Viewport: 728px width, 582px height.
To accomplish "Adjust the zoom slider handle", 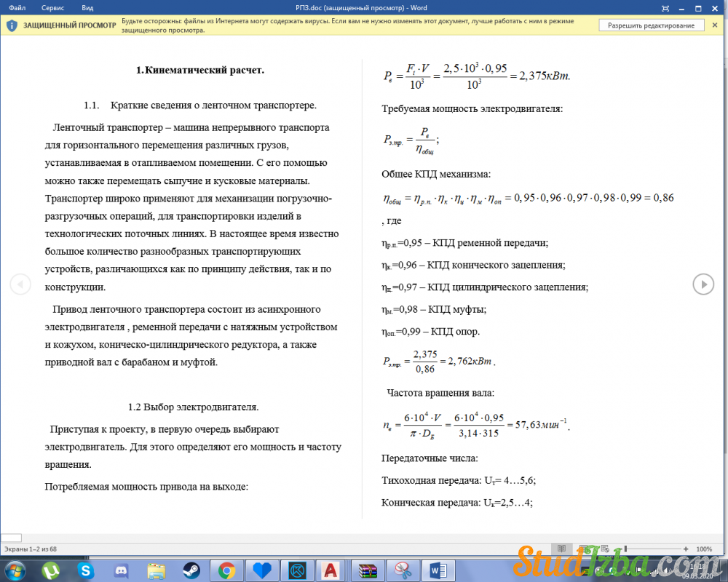I will [625, 549].
